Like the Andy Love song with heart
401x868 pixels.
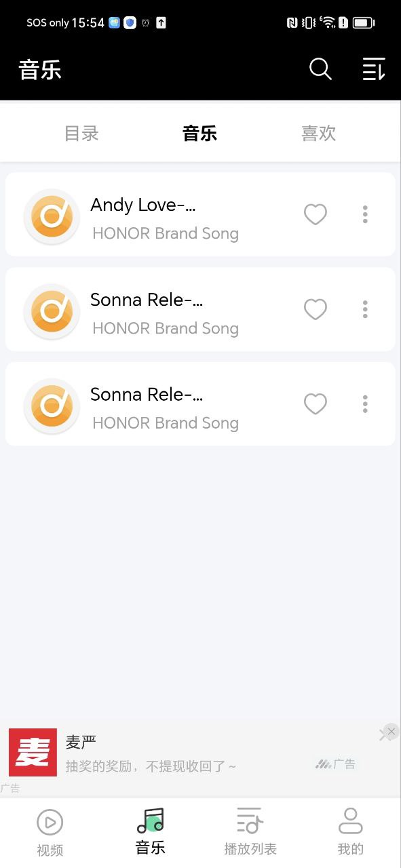[x=316, y=214]
